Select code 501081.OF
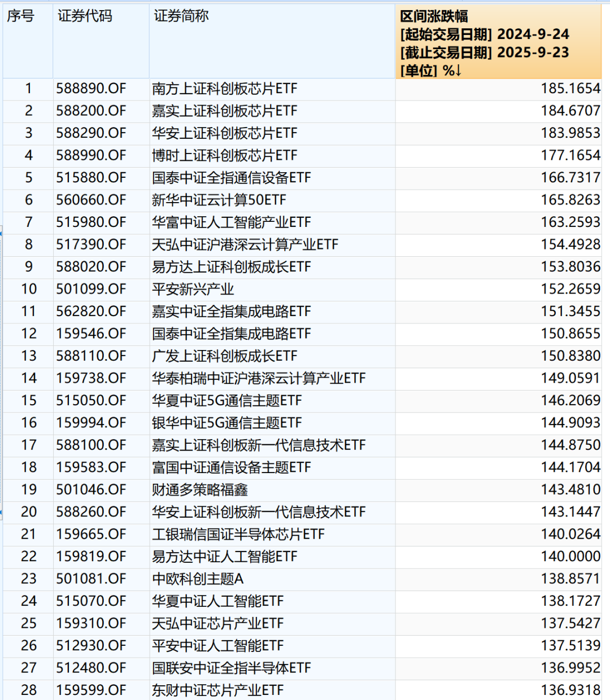 tap(91, 579)
